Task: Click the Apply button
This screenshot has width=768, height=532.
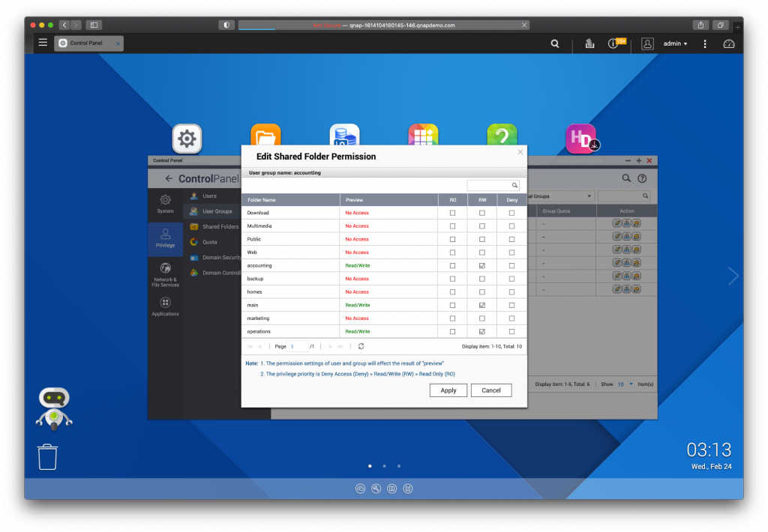Action: (x=448, y=390)
